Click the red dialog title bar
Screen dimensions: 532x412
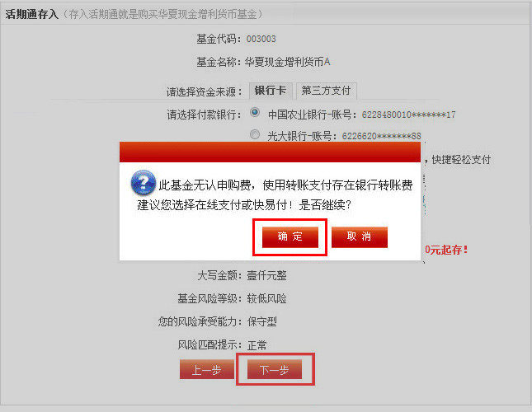click(270, 152)
